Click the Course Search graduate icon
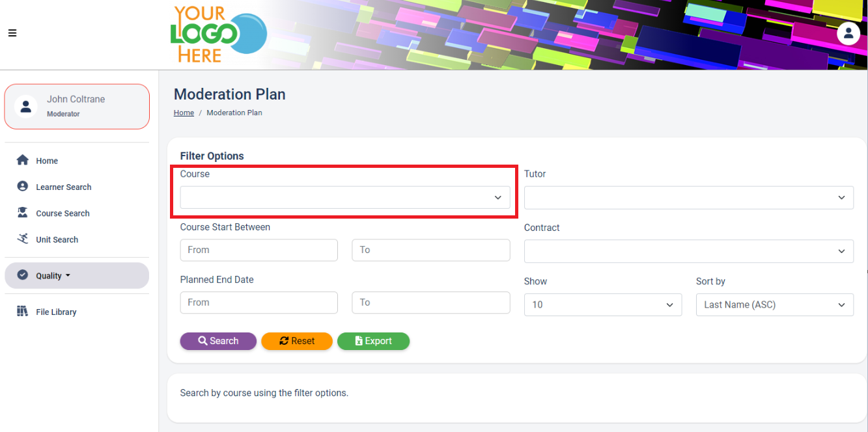Viewport: 868px width, 432px height. click(23, 213)
